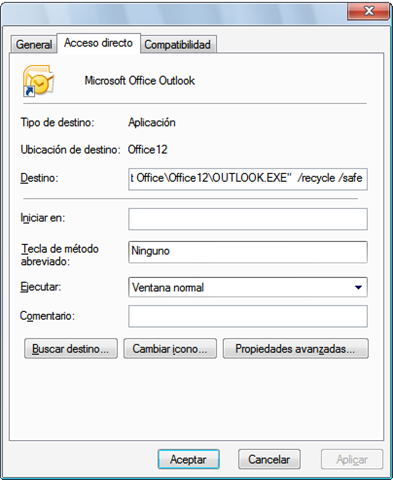Click the Buscar destino button

pyautogui.click(x=71, y=349)
